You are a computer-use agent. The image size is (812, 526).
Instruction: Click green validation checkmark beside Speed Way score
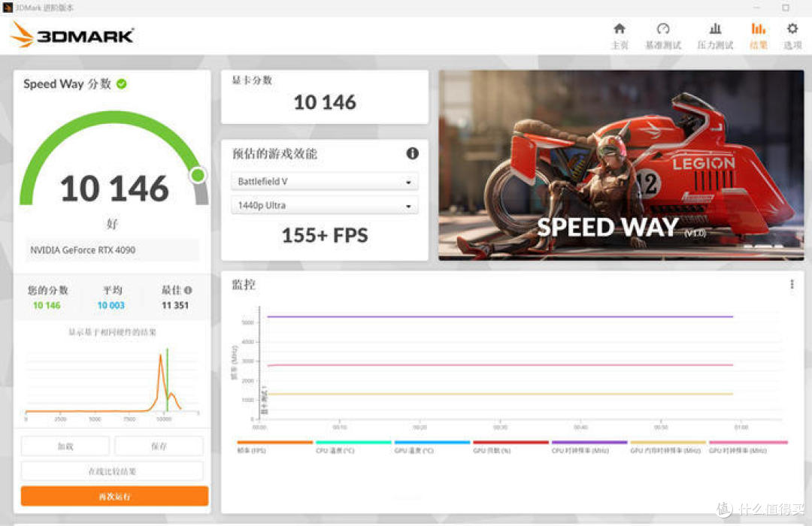pos(122,84)
